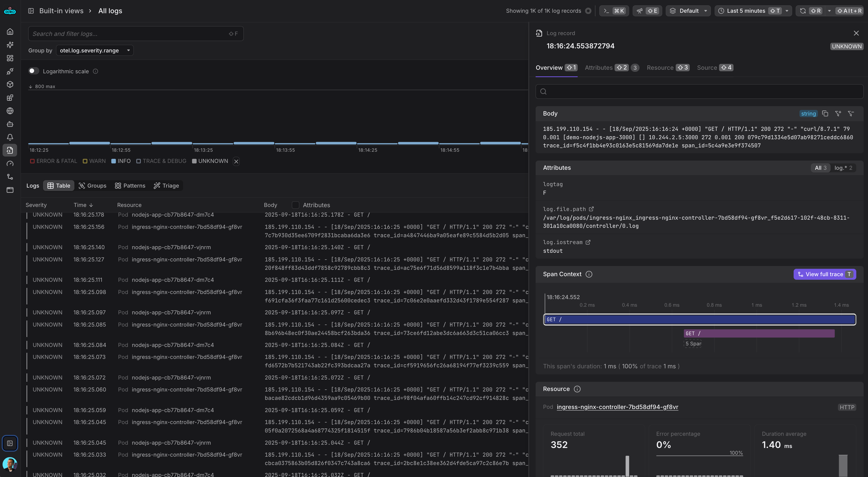The width and height of the screenshot is (868, 477).
Task: Switch logs view to Groups
Action: click(x=92, y=186)
